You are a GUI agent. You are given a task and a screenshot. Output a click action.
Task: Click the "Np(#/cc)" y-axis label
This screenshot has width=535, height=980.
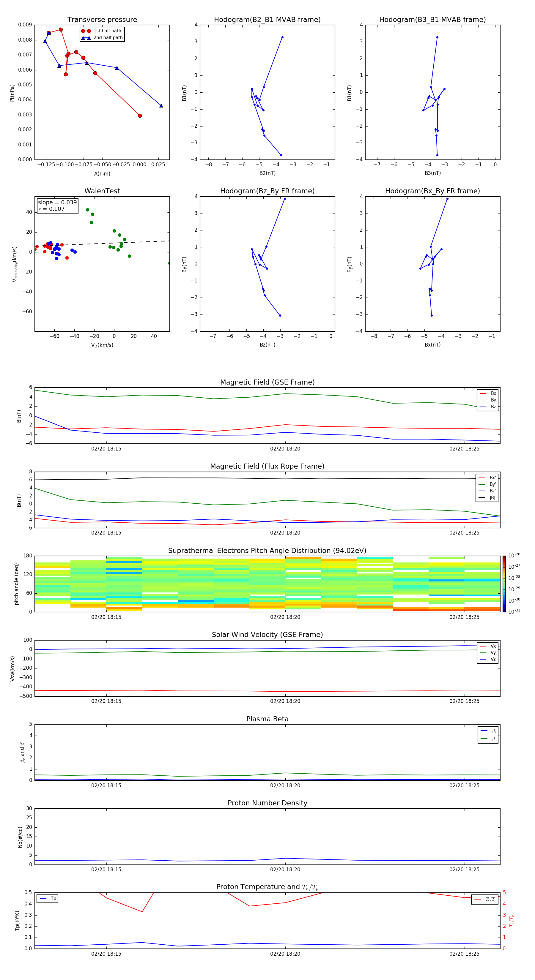pos(20,837)
